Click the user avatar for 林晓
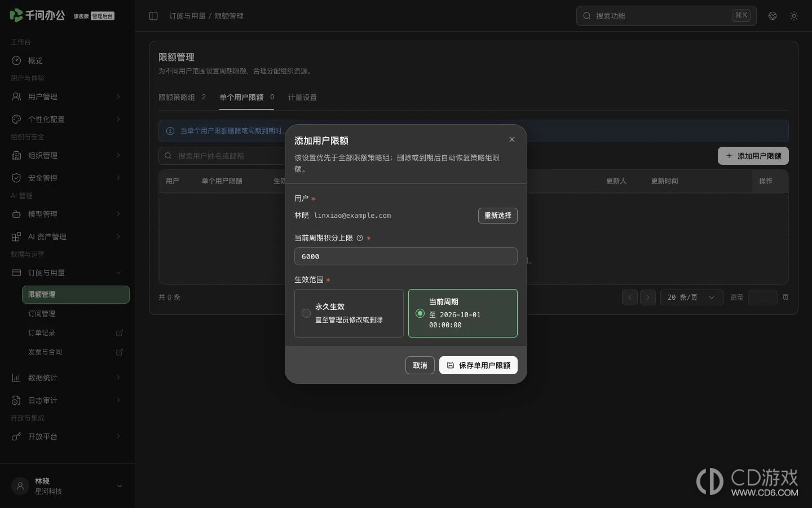This screenshot has height=508, width=812. point(20,486)
